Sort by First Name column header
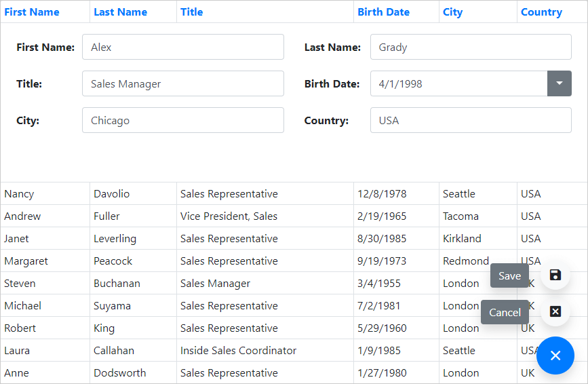This screenshot has width=588, height=384. [x=32, y=12]
